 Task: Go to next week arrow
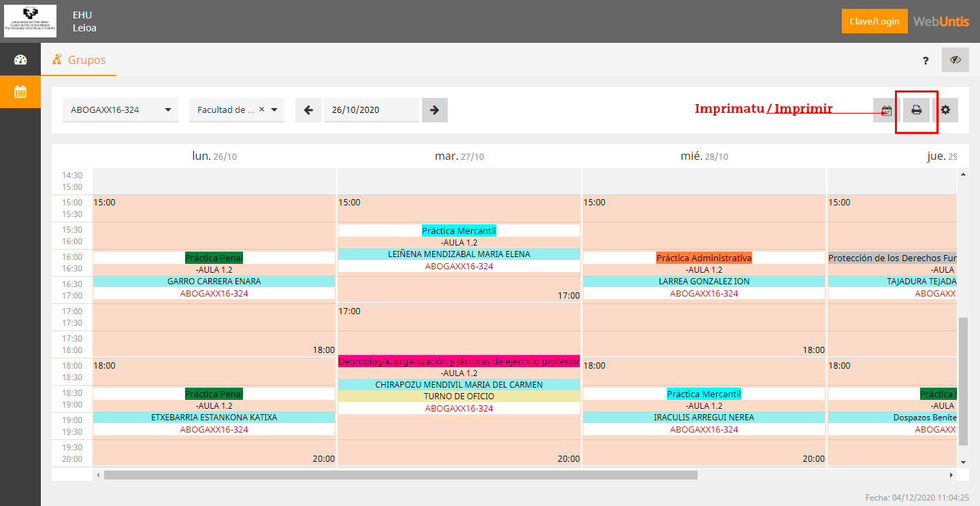click(435, 110)
